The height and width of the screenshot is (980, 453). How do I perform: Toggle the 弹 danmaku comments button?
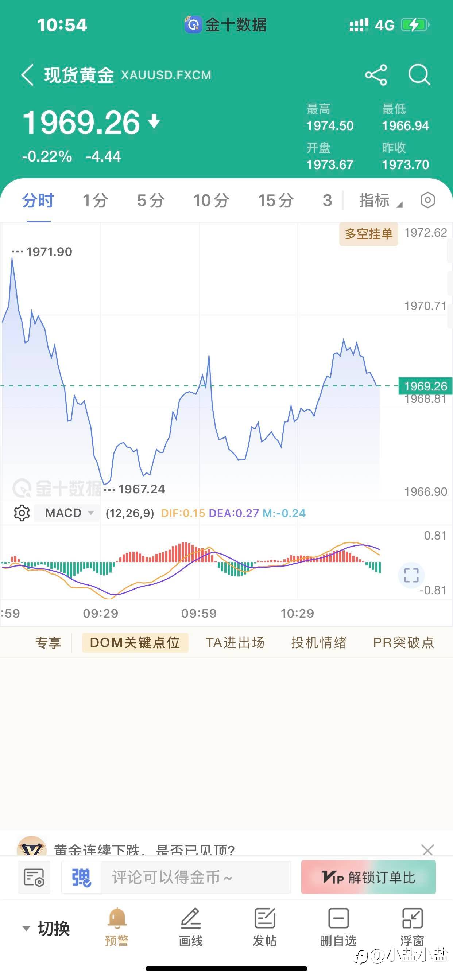coord(81,877)
